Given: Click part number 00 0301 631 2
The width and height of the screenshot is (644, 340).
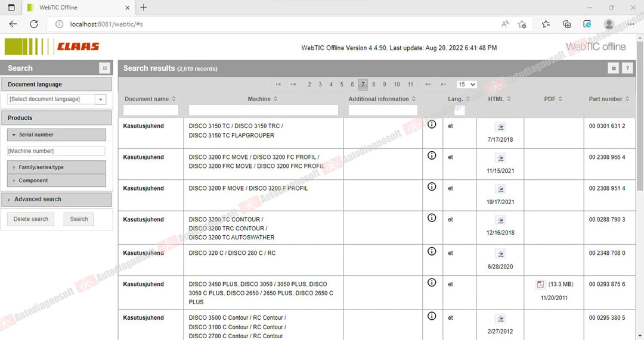Looking at the screenshot, I should click(607, 126).
